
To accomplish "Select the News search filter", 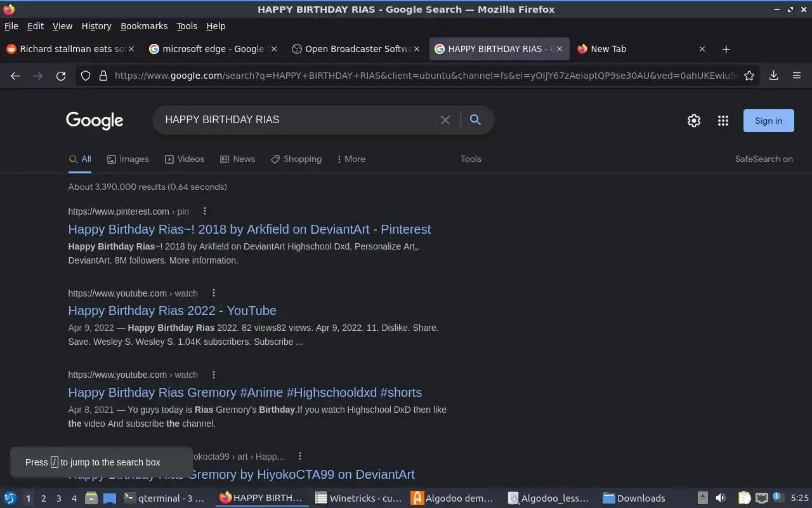I will (237, 159).
